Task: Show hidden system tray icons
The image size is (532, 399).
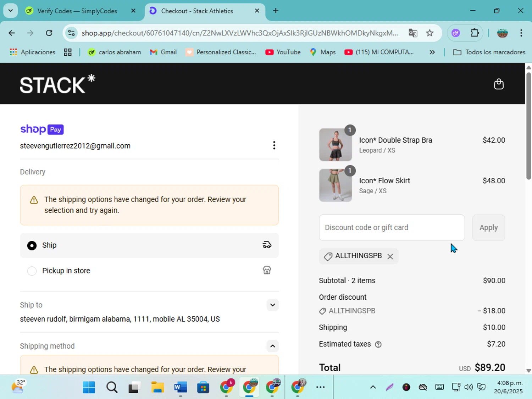Action: [373, 387]
